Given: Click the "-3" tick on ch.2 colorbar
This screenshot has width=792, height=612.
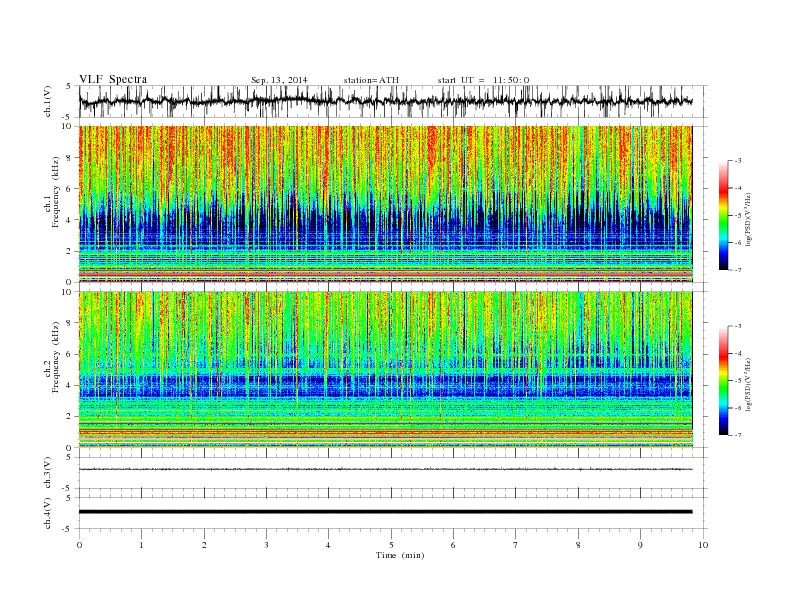Looking at the screenshot, I should [738, 326].
